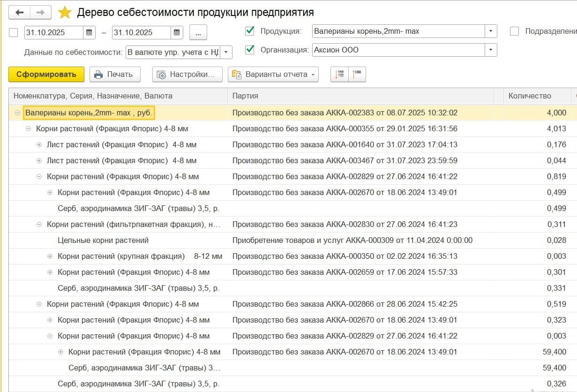Click the back navigation arrow
577x392 pixels.
point(20,13)
